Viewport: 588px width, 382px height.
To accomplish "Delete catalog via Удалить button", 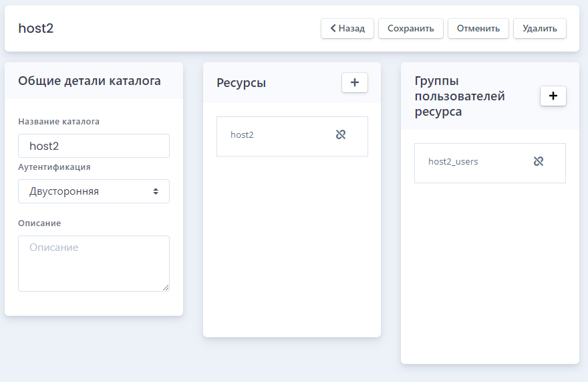I will pyautogui.click(x=540, y=28).
